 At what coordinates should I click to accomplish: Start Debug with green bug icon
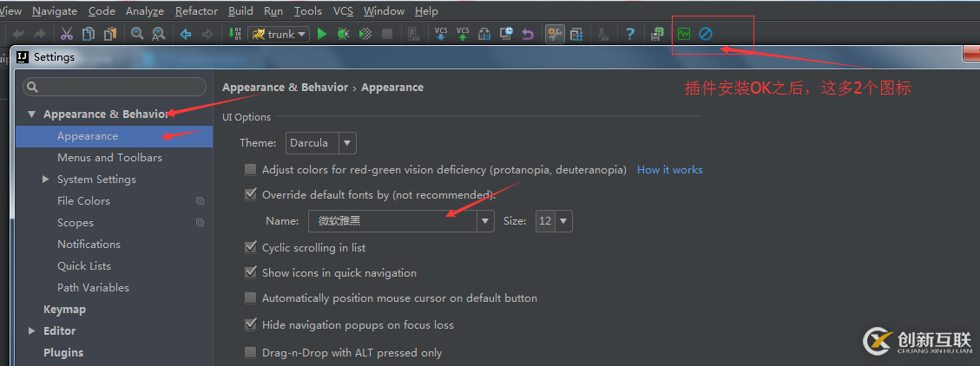click(343, 34)
